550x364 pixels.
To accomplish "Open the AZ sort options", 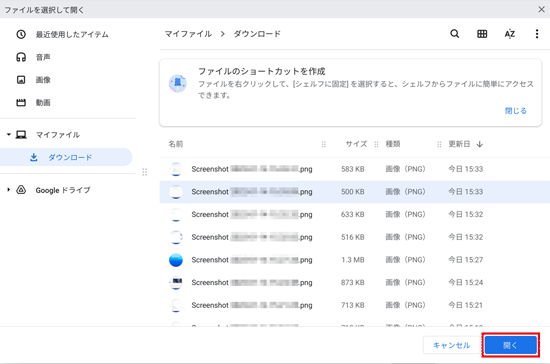I will tap(510, 34).
